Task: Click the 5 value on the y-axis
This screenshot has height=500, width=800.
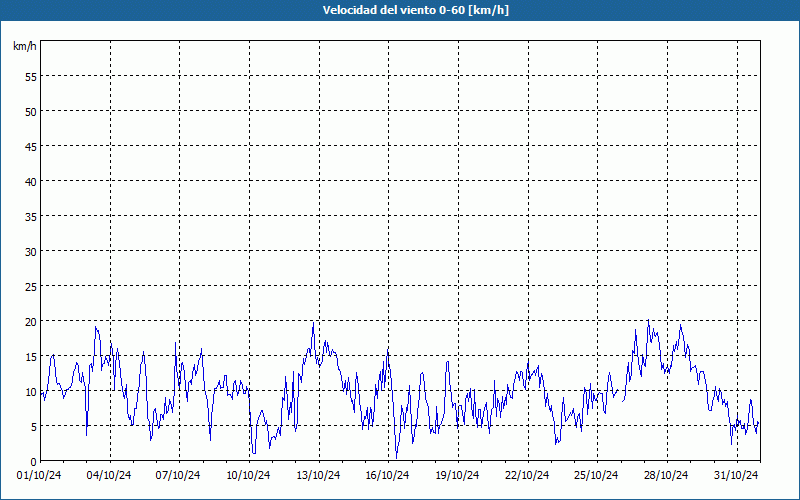Action: tap(34, 427)
